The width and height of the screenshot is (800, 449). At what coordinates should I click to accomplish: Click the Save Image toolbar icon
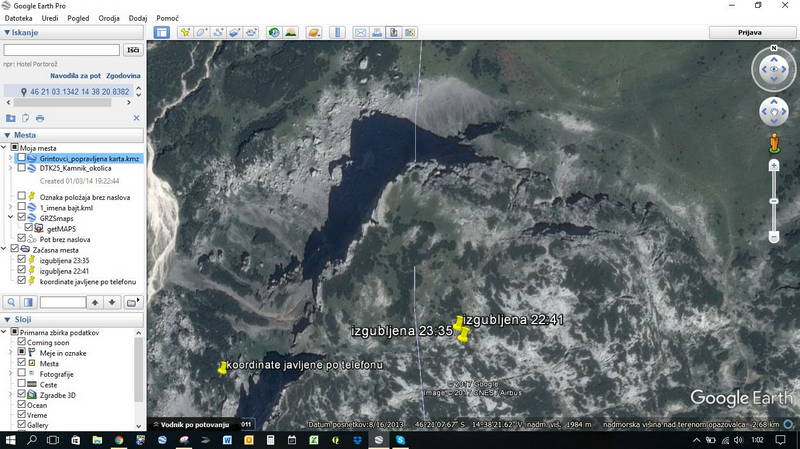393,33
